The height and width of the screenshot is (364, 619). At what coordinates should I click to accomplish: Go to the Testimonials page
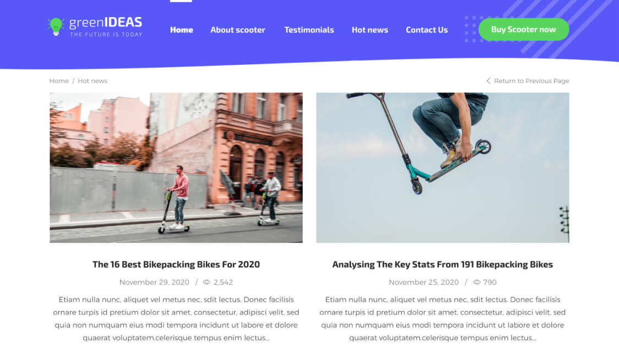pyautogui.click(x=309, y=30)
